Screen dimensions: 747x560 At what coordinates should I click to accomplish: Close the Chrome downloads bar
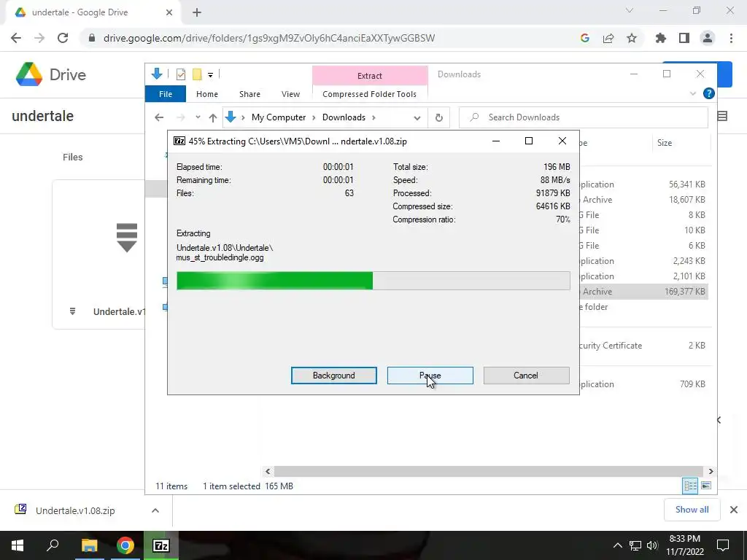tap(734, 510)
